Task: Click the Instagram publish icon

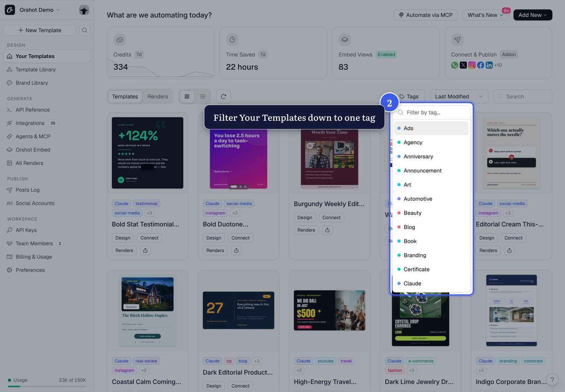Action: 472,65
